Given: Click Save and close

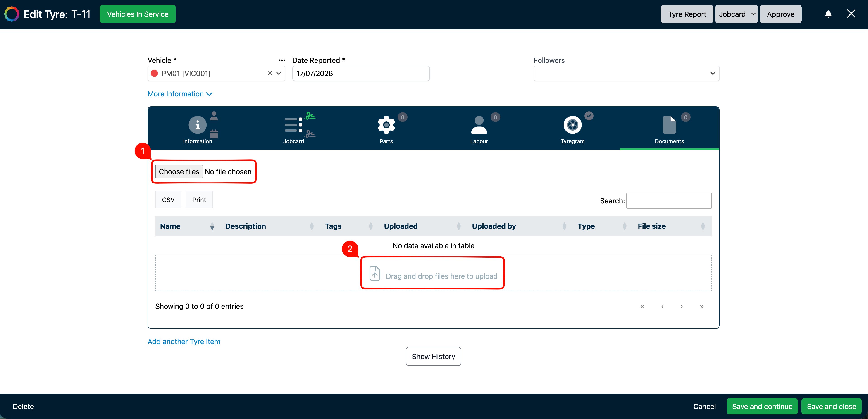Looking at the screenshot, I should (x=831, y=407).
